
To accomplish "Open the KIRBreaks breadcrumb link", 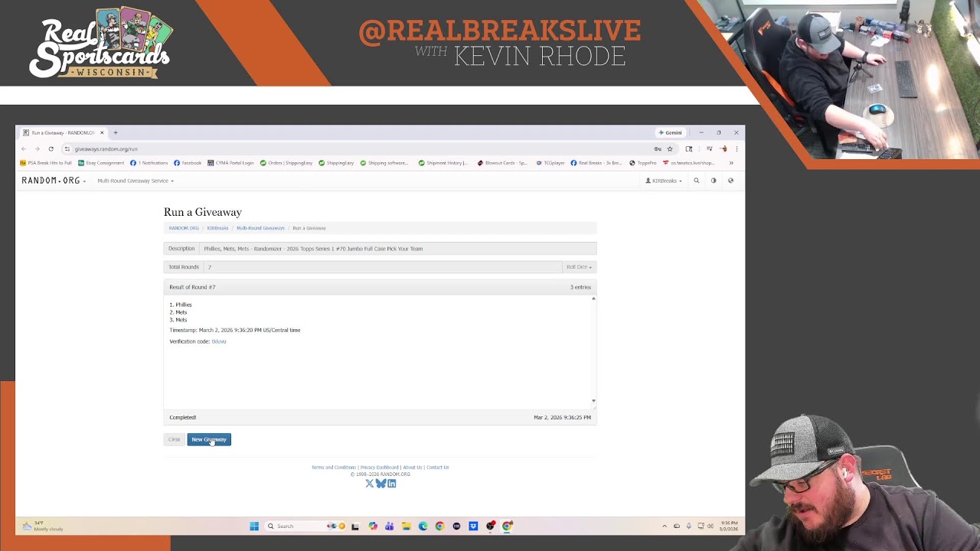I will click(x=217, y=228).
